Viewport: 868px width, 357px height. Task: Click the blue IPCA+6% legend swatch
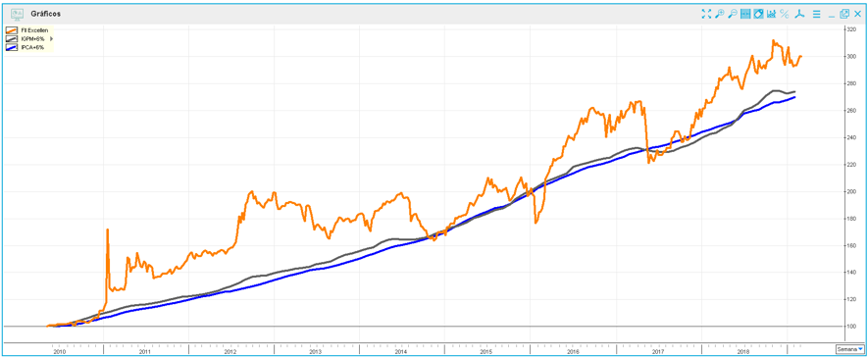(13, 48)
